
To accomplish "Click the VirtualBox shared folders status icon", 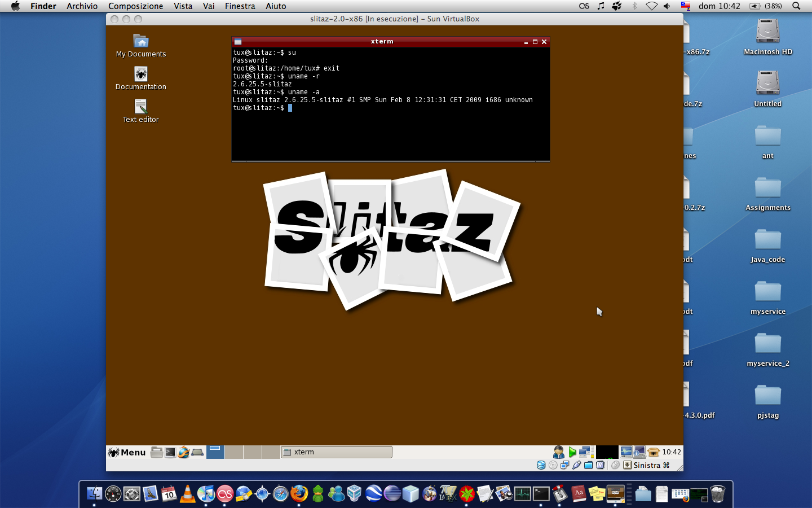I will (588, 465).
